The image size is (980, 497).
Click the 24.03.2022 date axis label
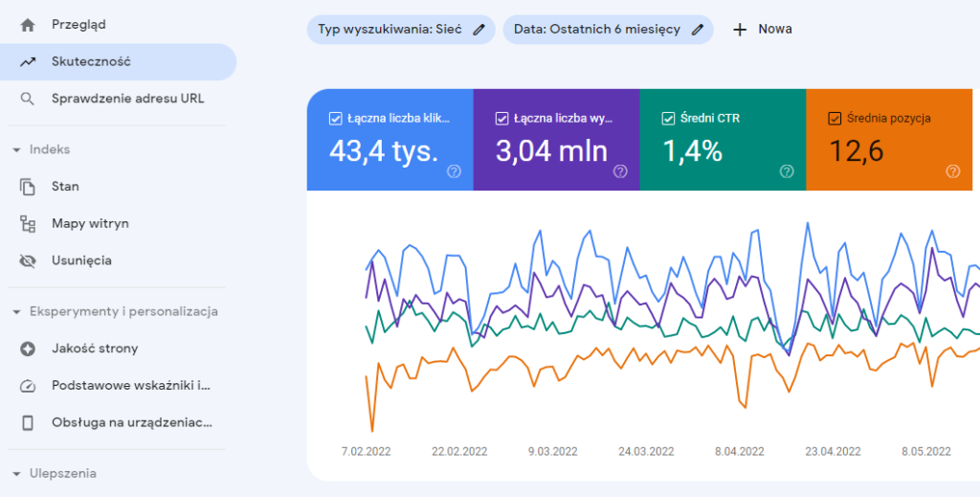pyautogui.click(x=646, y=451)
